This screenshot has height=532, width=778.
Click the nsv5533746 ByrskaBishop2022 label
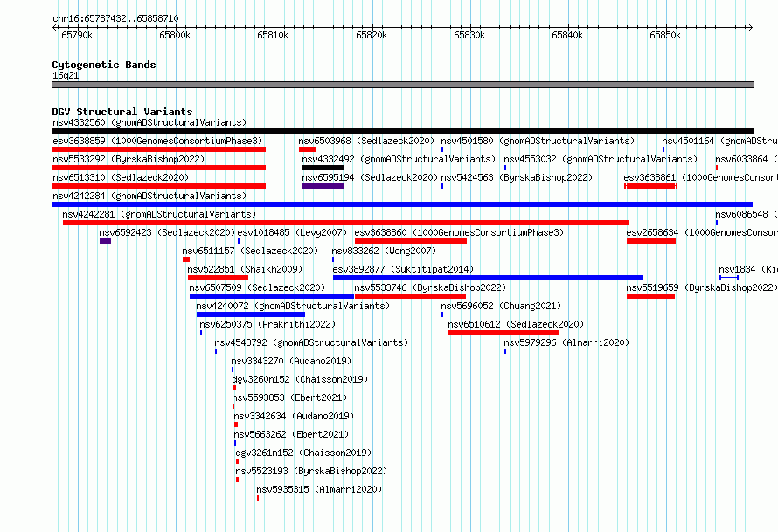[x=430, y=287]
